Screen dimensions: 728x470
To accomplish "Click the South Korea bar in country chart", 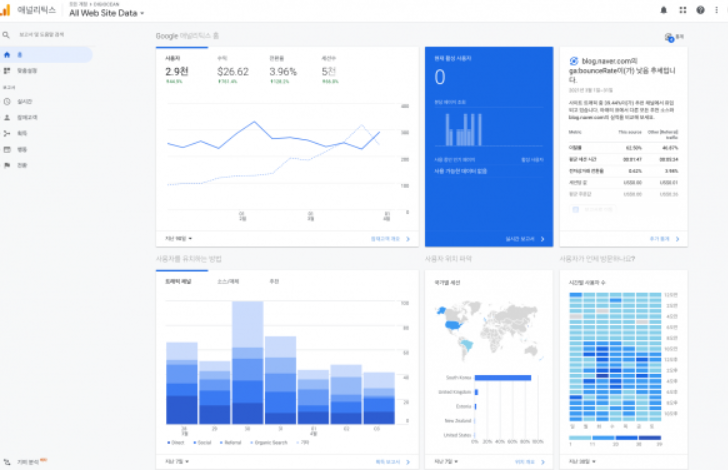I will [x=503, y=378].
